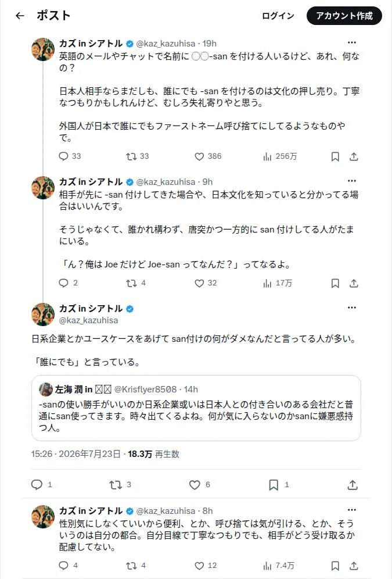This screenshot has width=392, height=579.
Task: Bookmark the main post with 1 bookmark
Action: pos(278,485)
